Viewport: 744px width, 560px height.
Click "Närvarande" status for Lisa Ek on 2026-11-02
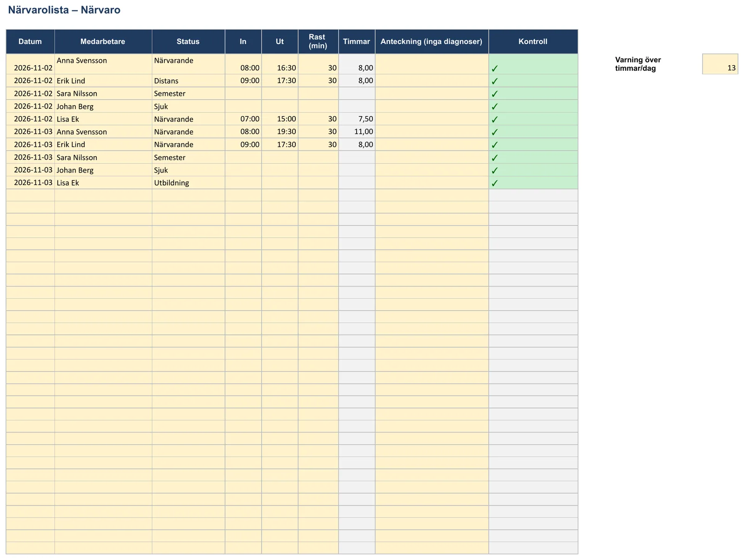(188, 119)
